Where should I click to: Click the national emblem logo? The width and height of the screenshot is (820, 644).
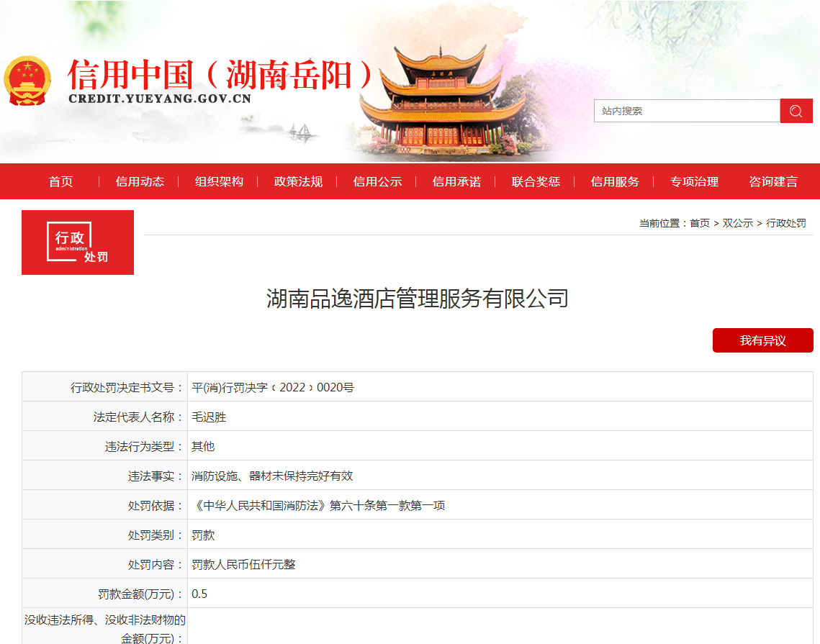[29, 79]
